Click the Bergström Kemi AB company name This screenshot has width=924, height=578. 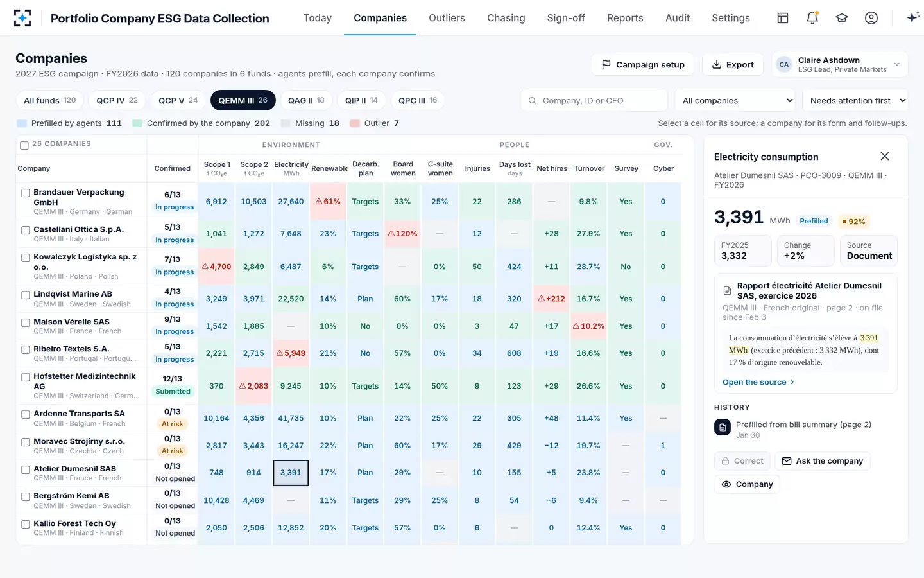[x=71, y=496]
